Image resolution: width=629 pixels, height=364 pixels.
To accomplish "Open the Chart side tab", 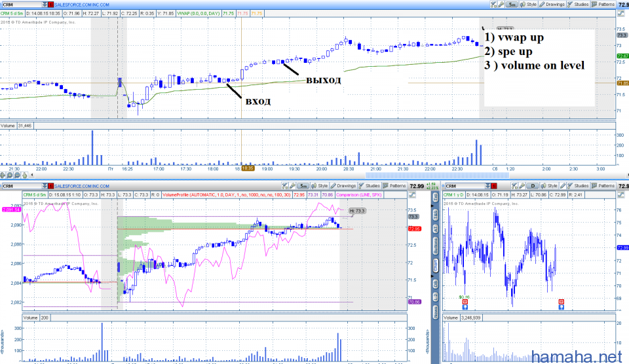I will [x=436, y=265].
